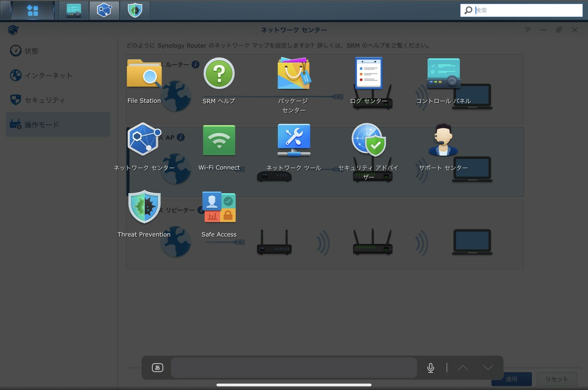Click the keyboard bar text field
The height and width of the screenshot is (390, 588).
click(294, 368)
